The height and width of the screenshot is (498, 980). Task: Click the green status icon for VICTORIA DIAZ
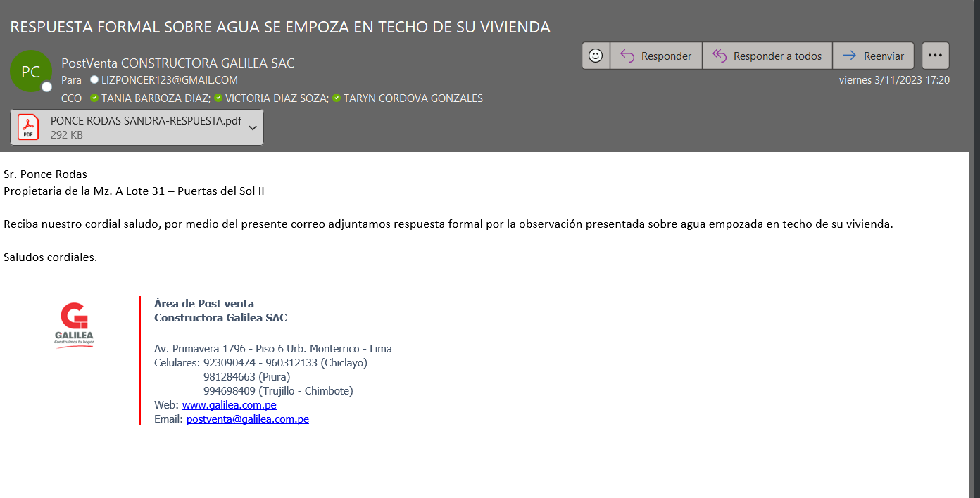pos(218,98)
